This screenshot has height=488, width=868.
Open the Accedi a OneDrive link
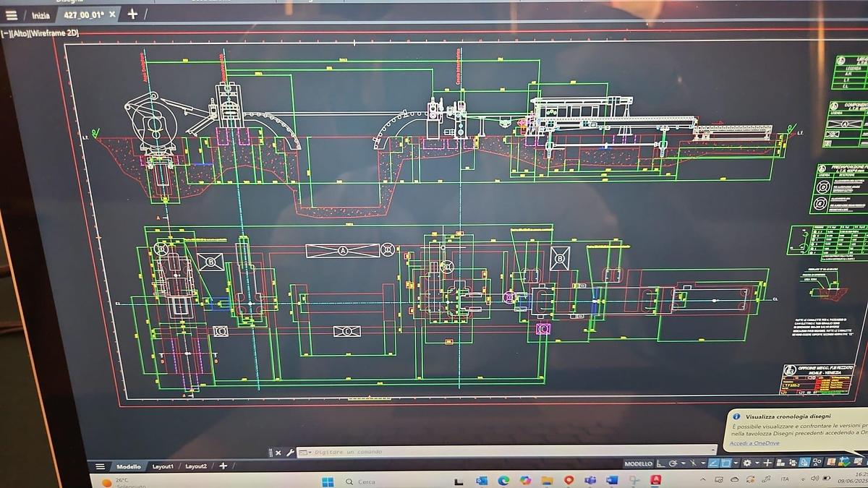coord(759,443)
